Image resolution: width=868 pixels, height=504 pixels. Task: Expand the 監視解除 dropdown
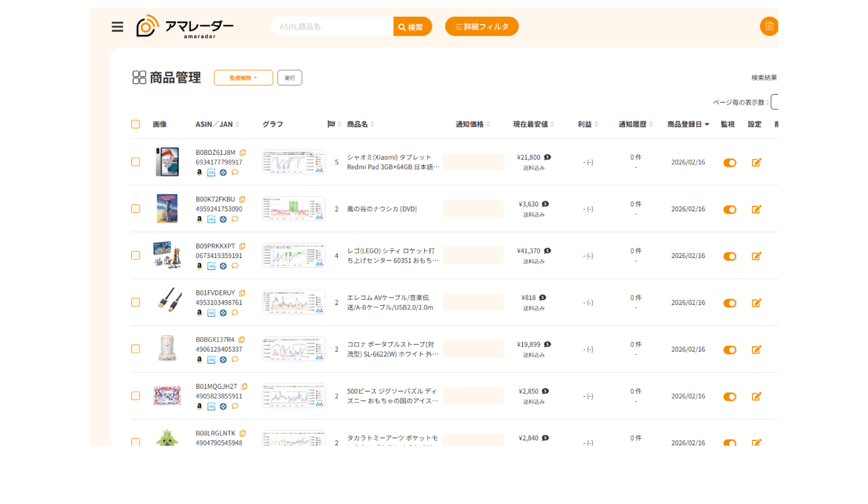243,78
